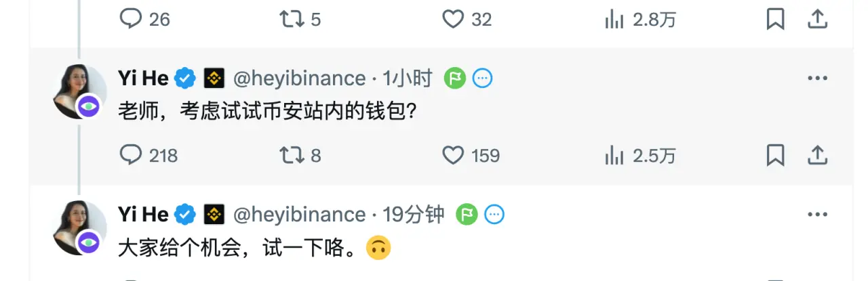Open @heyibinance handle on 1小时 tweet
This screenshot has width=868, height=281.
pos(299,79)
